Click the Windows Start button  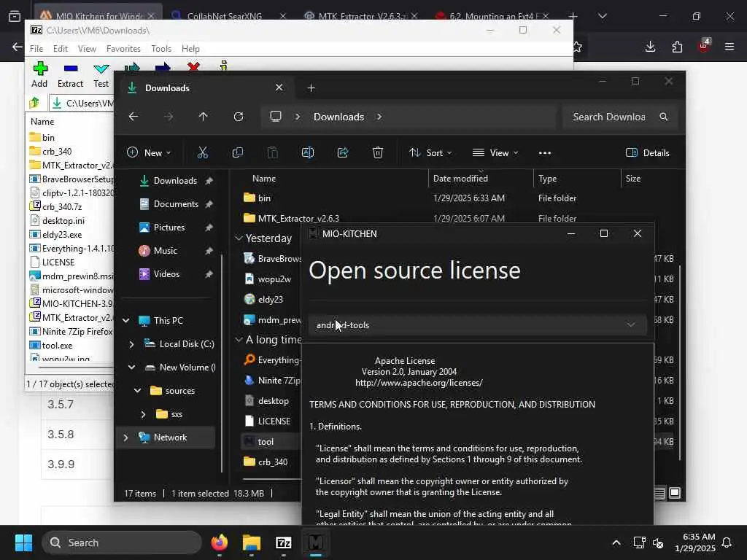23,542
